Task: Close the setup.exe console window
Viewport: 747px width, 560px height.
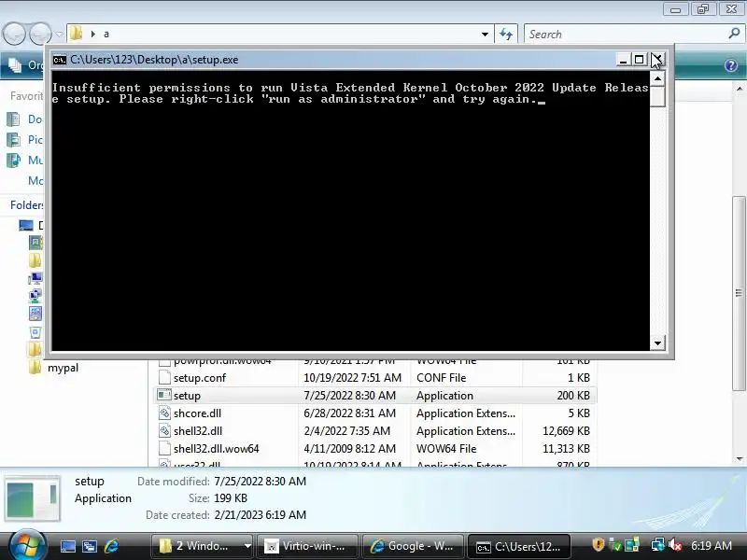Action: 656,60
